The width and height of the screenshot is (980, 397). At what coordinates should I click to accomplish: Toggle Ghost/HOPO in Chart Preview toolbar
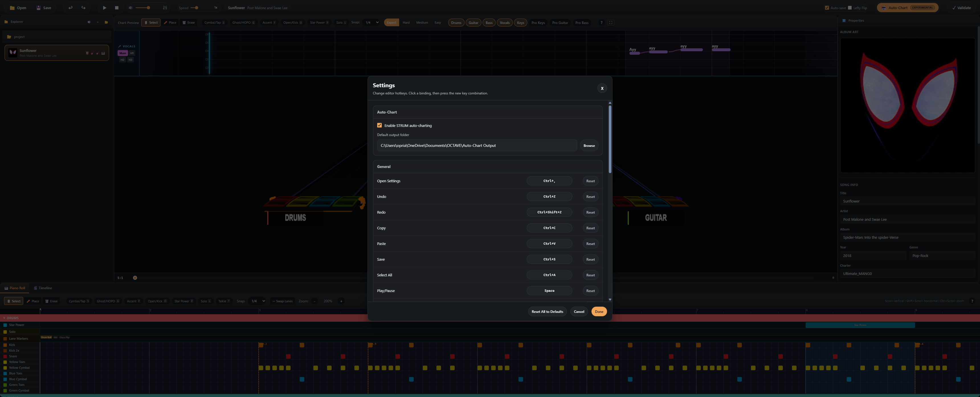244,23
